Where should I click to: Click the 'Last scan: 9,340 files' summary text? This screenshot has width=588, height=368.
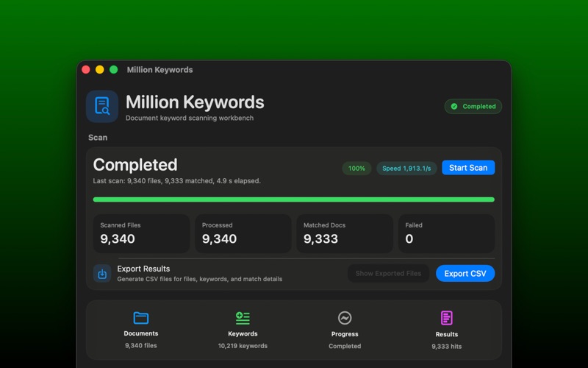(176, 181)
